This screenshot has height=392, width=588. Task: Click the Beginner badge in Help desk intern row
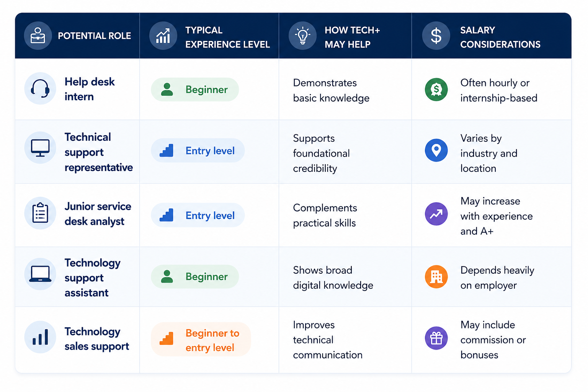(195, 90)
